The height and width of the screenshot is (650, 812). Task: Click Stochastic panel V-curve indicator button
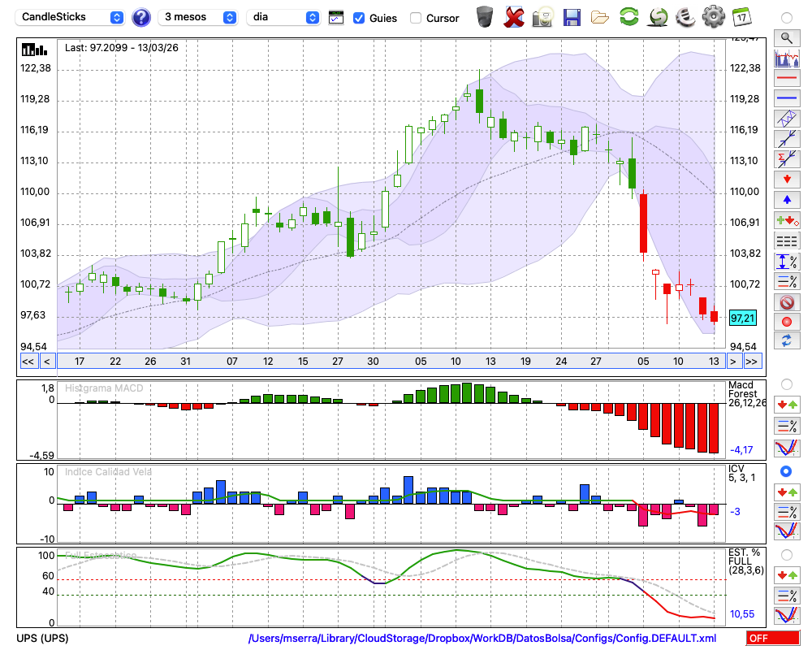click(787, 615)
